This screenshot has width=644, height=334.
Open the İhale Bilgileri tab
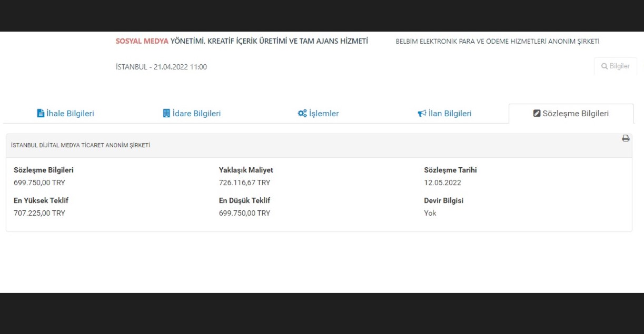click(x=70, y=114)
